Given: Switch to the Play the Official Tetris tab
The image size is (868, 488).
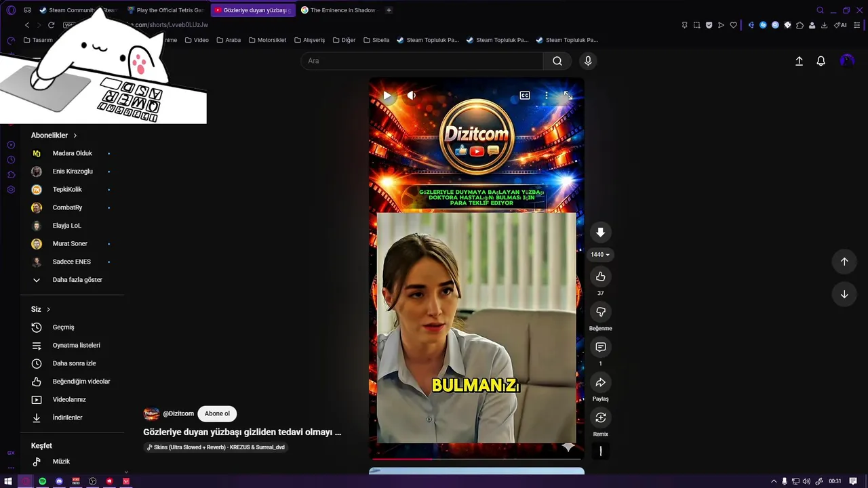Looking at the screenshot, I should (x=166, y=10).
